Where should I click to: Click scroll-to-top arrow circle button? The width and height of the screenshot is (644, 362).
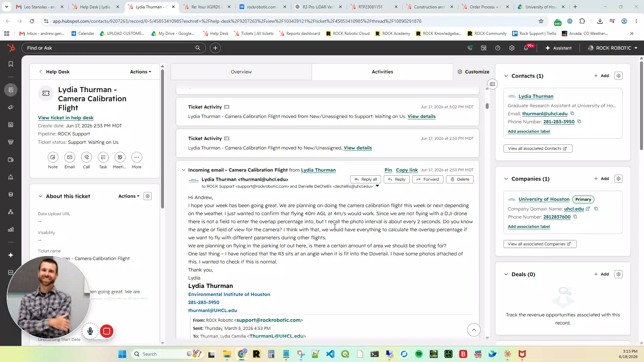pyautogui.click(x=474, y=330)
